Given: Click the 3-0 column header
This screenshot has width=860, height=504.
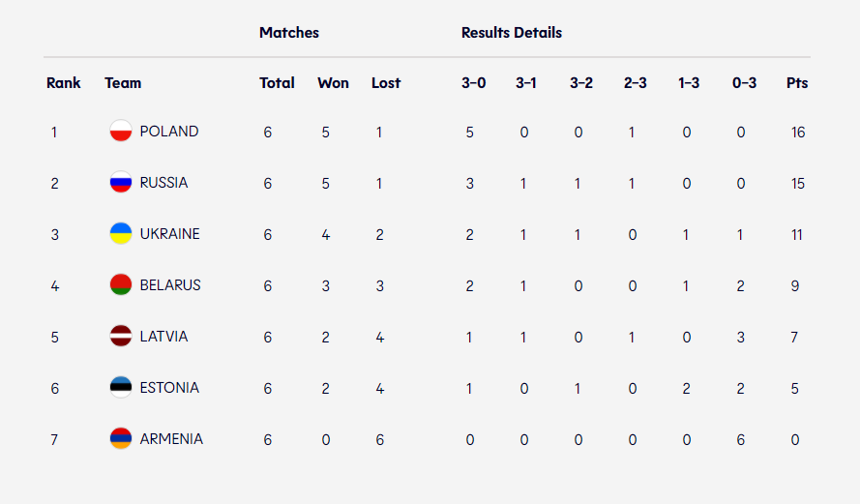Looking at the screenshot, I should point(473,83).
